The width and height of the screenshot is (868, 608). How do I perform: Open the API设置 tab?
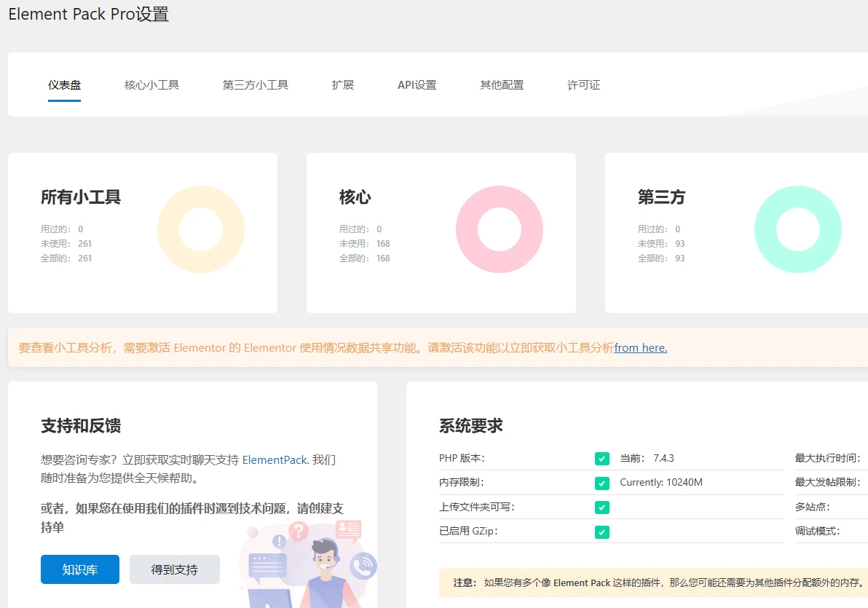tap(416, 84)
